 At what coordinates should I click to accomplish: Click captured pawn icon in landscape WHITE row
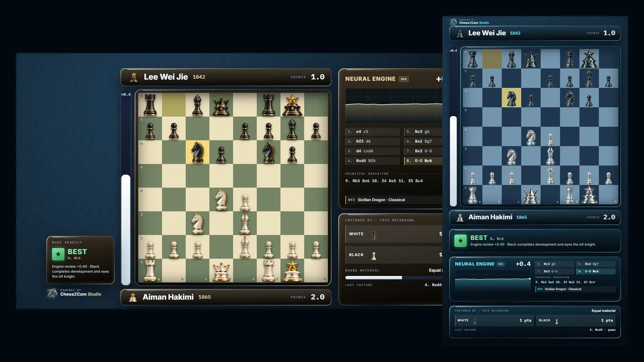click(x=374, y=234)
